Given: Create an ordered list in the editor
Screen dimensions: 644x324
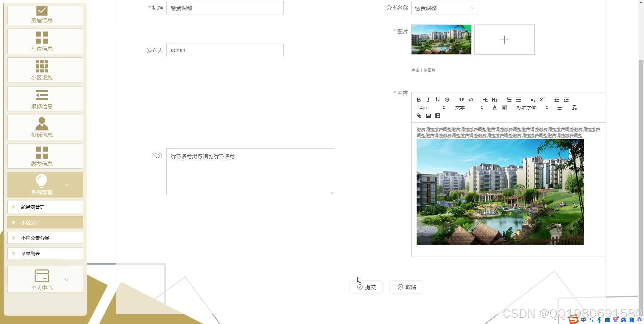Looking at the screenshot, I should coord(509,100).
